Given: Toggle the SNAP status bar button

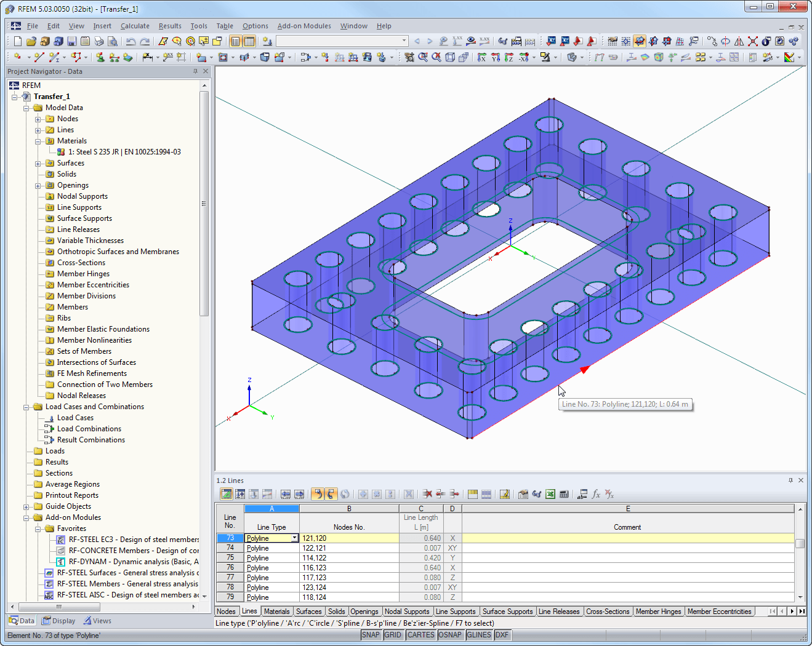Looking at the screenshot, I should pyautogui.click(x=371, y=635).
